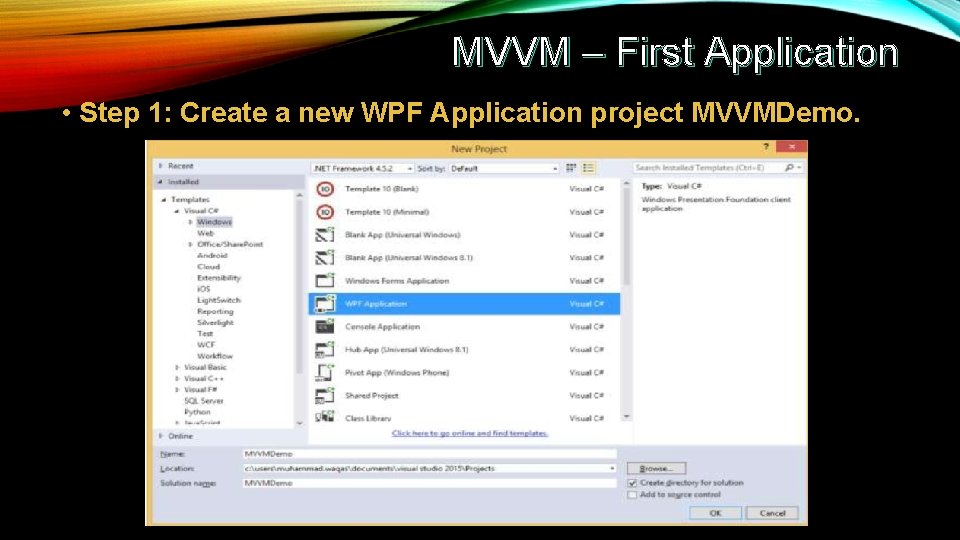Select the Test tree item
The width and height of the screenshot is (960, 540).
pyautogui.click(x=204, y=334)
